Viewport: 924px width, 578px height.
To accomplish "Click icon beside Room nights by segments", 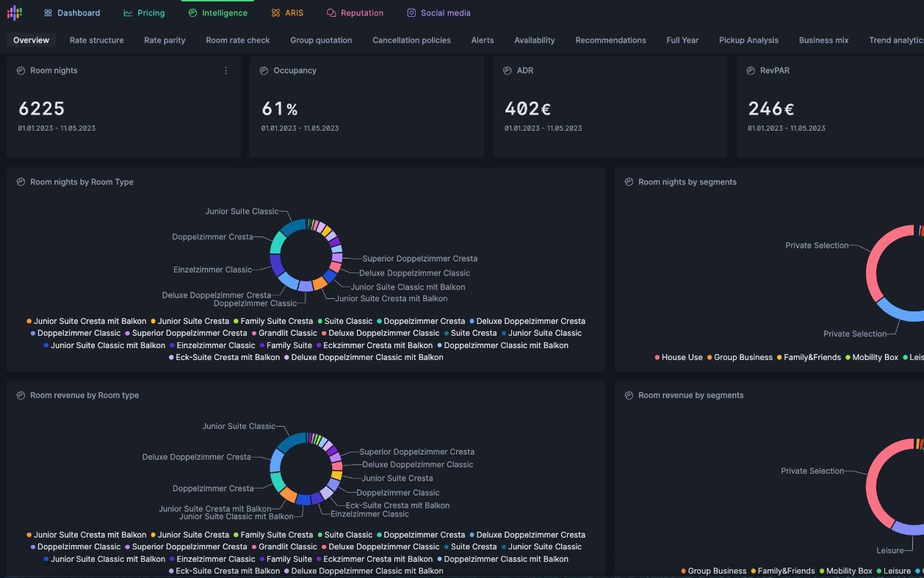I will click(629, 182).
